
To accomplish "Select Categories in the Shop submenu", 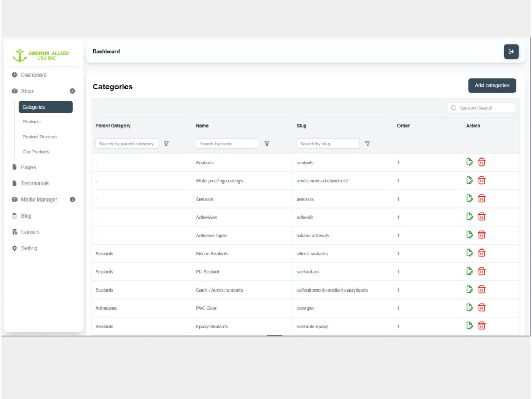I will point(45,107).
